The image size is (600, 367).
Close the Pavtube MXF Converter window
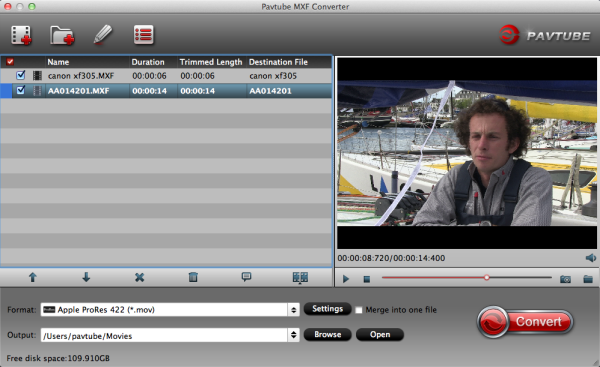[x=7, y=6]
